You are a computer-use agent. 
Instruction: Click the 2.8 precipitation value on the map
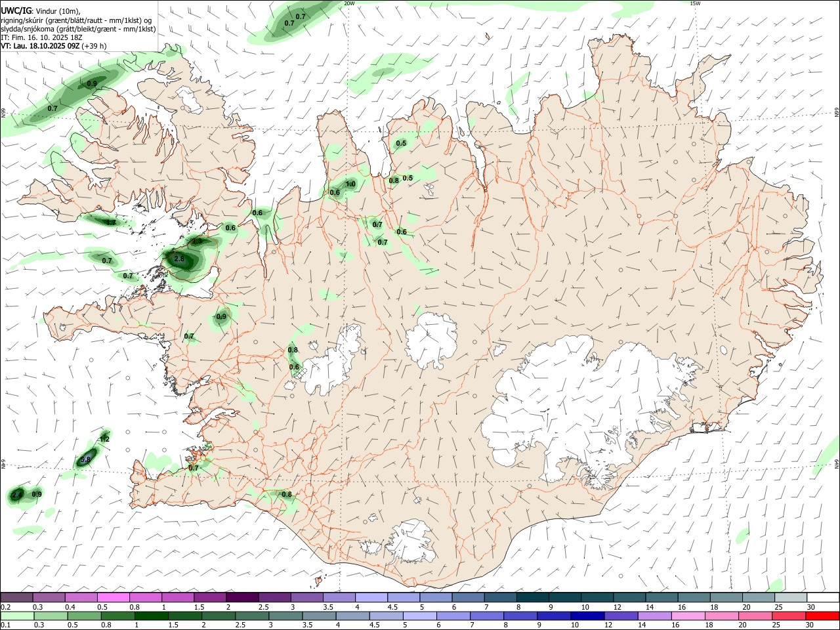pyautogui.click(x=179, y=259)
